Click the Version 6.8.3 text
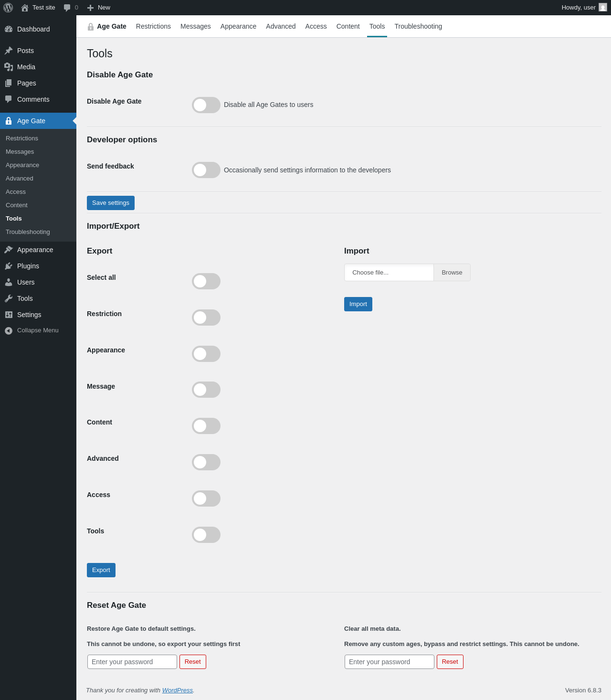The width and height of the screenshot is (611, 700). [583, 690]
